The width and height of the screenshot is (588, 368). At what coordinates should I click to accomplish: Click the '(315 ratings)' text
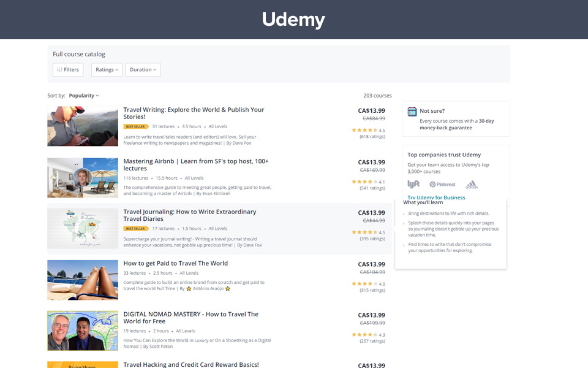pos(372,290)
